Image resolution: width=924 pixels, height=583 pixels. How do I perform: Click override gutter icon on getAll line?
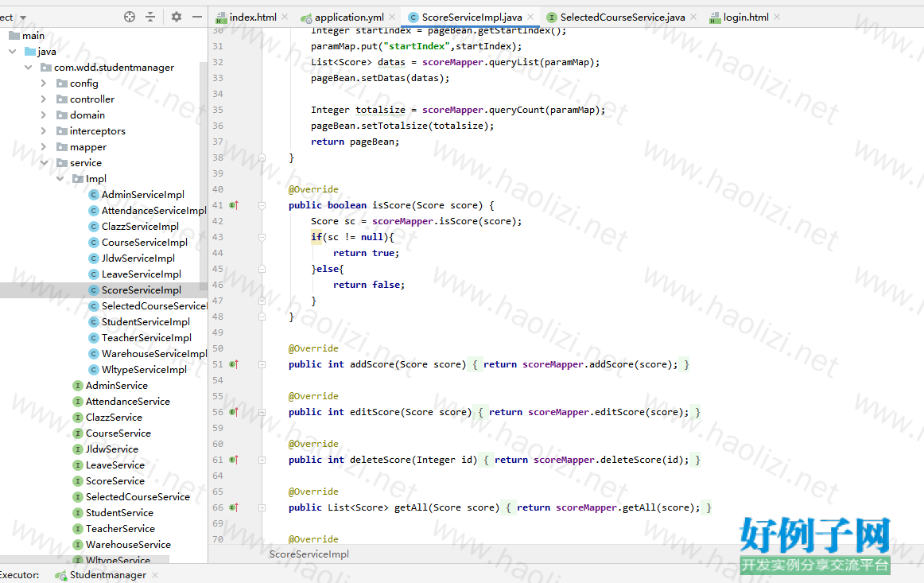coord(234,507)
